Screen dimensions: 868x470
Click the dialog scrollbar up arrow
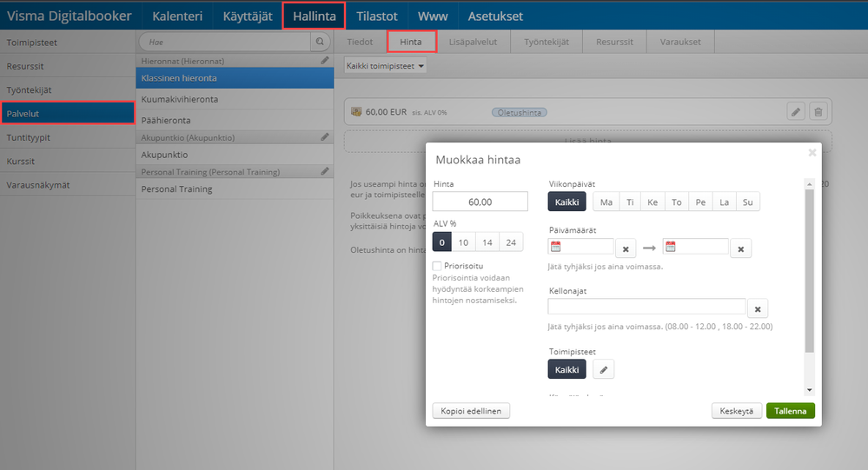click(809, 184)
